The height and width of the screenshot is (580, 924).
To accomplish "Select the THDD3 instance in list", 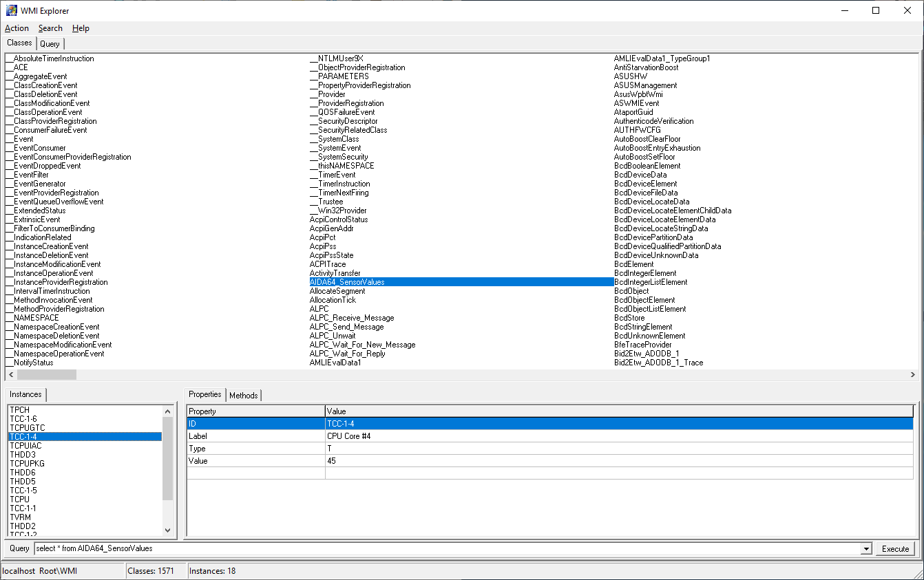I will click(x=23, y=455).
